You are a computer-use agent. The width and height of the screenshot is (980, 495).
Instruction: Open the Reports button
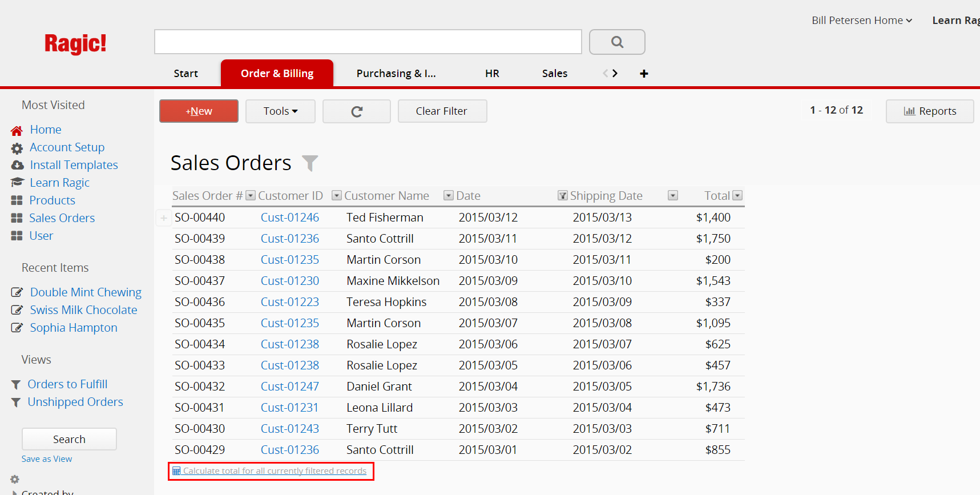pyautogui.click(x=930, y=111)
